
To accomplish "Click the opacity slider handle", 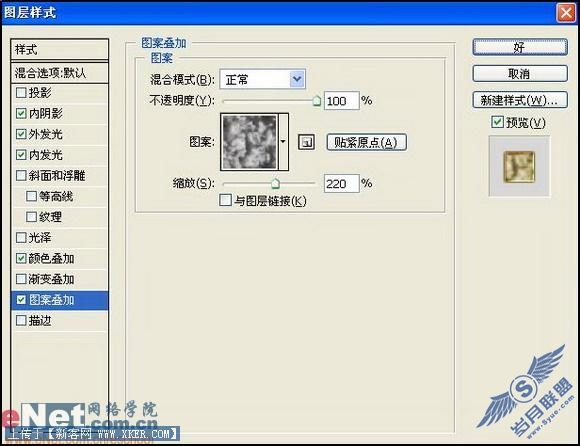I will (317, 101).
